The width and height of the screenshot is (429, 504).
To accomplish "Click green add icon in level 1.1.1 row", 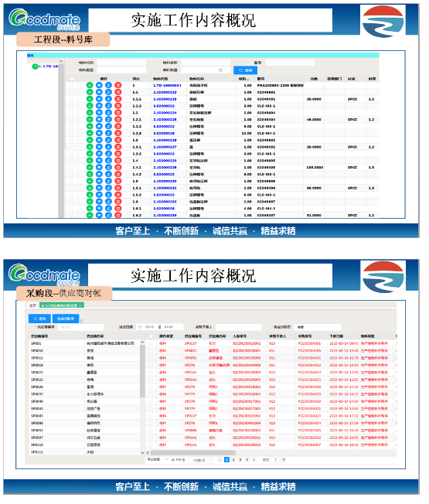I will pos(90,99).
